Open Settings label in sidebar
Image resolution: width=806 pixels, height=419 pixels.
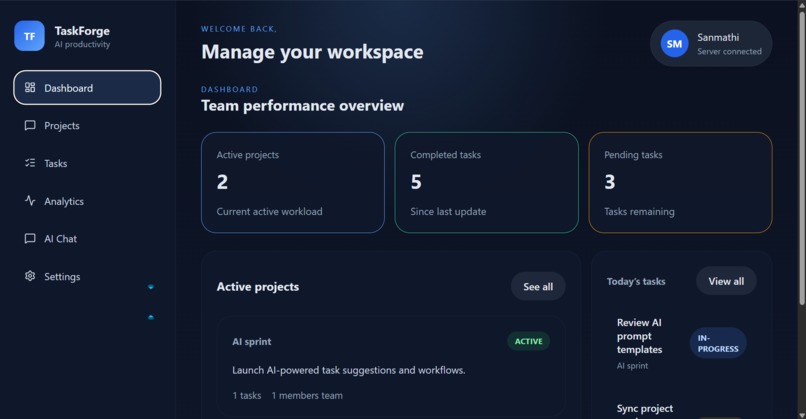(x=62, y=277)
